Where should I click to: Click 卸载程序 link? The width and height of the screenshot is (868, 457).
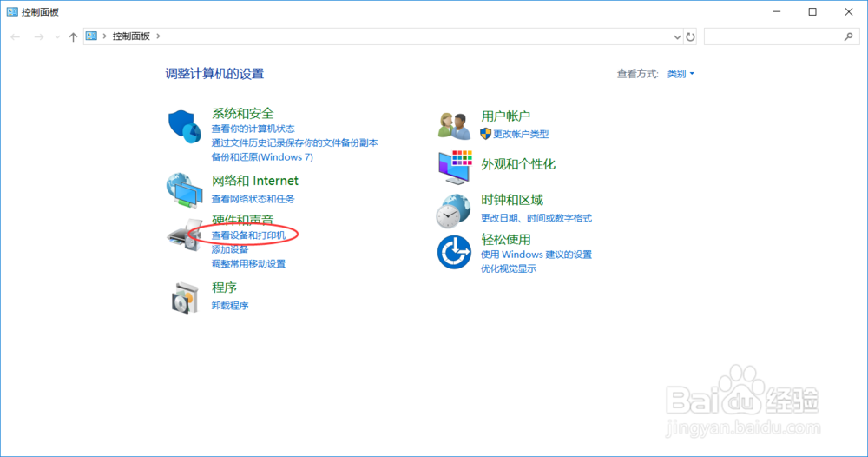tap(230, 306)
